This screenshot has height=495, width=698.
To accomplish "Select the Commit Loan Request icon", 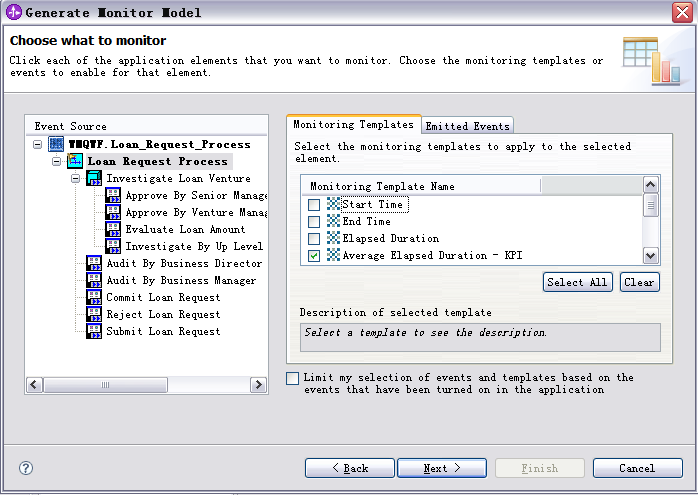I will point(94,297).
